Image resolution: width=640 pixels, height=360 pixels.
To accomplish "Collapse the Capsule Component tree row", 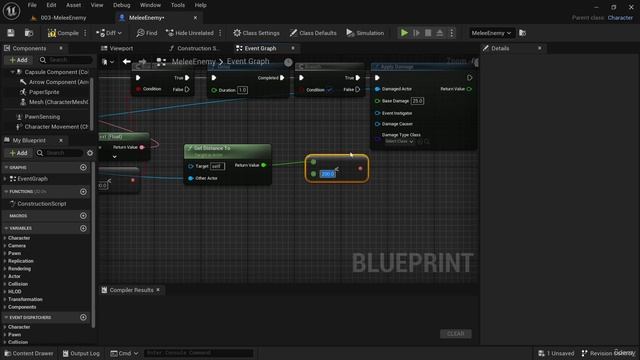I will (x=13, y=72).
